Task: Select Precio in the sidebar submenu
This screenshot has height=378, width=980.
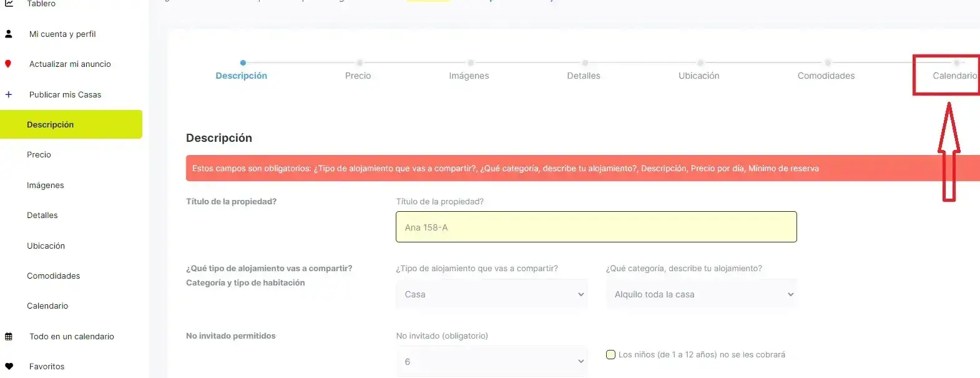Action: coord(39,154)
